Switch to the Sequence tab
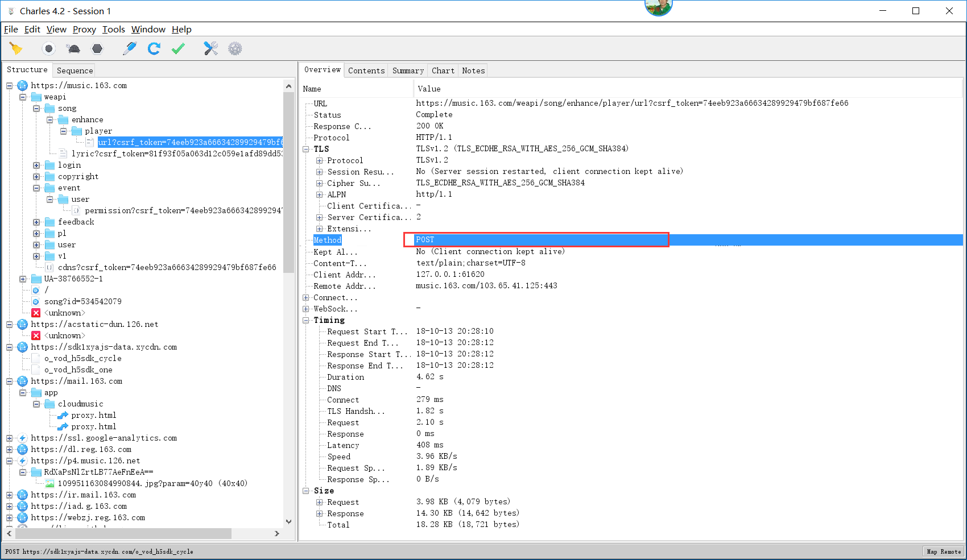The height and width of the screenshot is (560, 967). [75, 70]
